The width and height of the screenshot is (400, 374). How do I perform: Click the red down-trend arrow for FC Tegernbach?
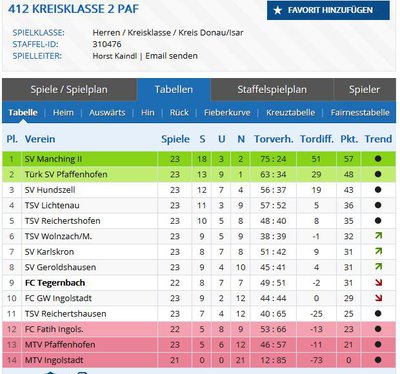coord(378,283)
